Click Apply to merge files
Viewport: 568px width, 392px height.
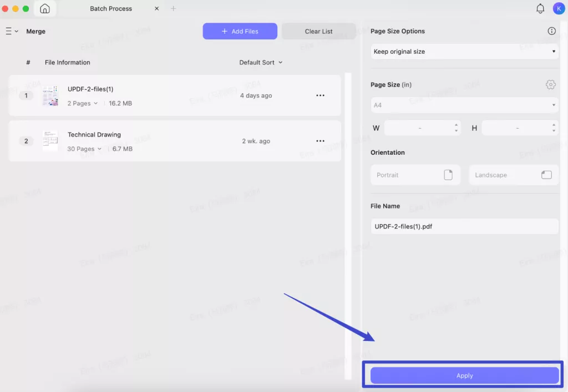[x=464, y=375]
